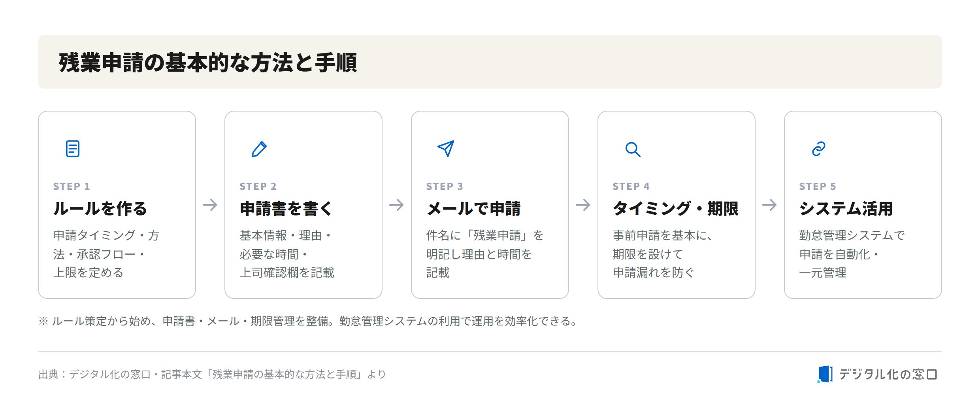Click the arrow between Step 3 and Step 4
Screen dimensions: 980x420
tap(583, 205)
